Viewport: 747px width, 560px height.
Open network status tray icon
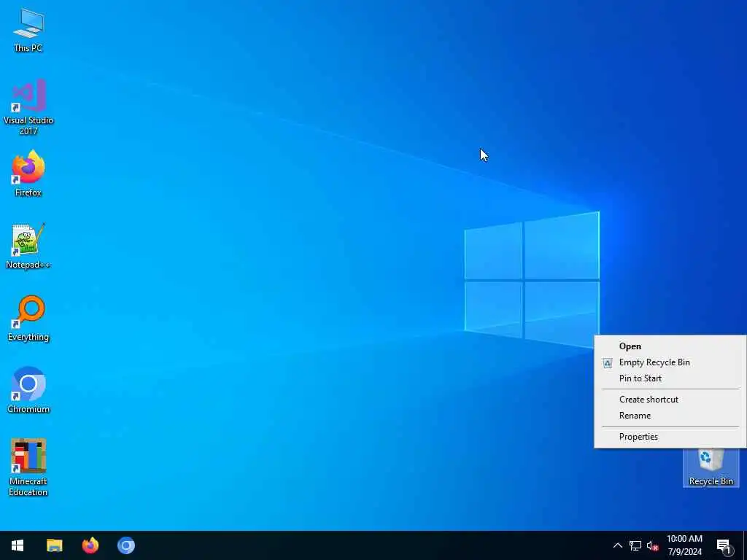point(635,545)
